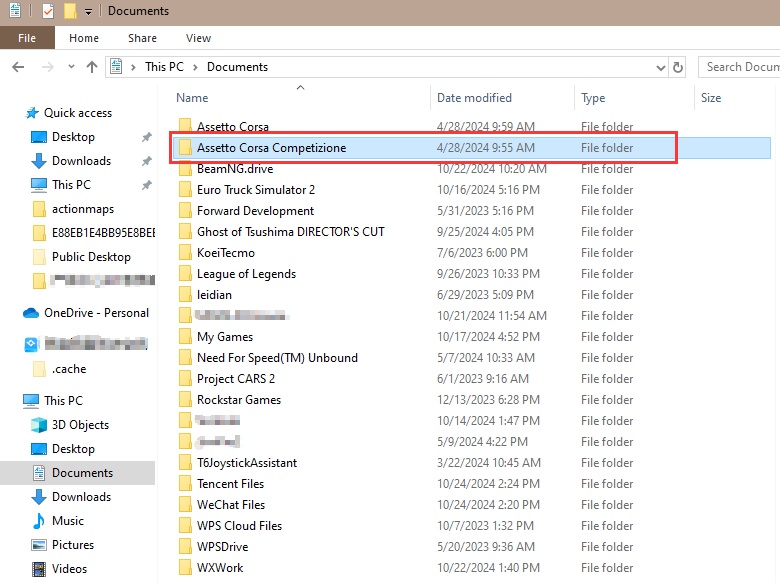Click date 10/22/2024 10:20 AM for BeamNG.drive
This screenshot has height=583, width=780.
[491, 169]
